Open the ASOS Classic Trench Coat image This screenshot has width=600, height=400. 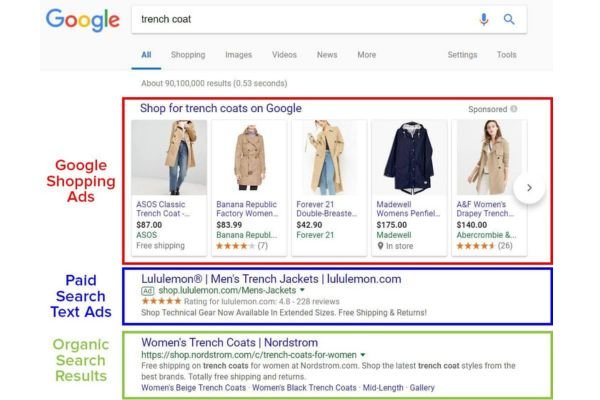(x=169, y=157)
